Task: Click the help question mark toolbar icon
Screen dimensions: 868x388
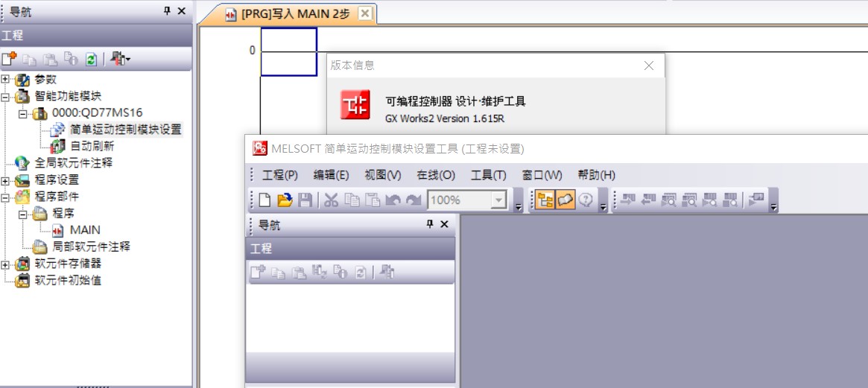Action: (586, 200)
